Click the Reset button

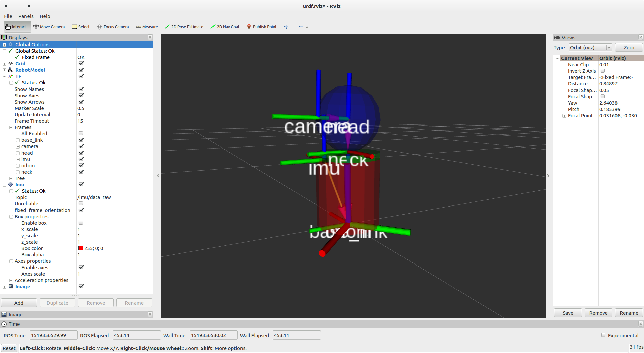9,348
